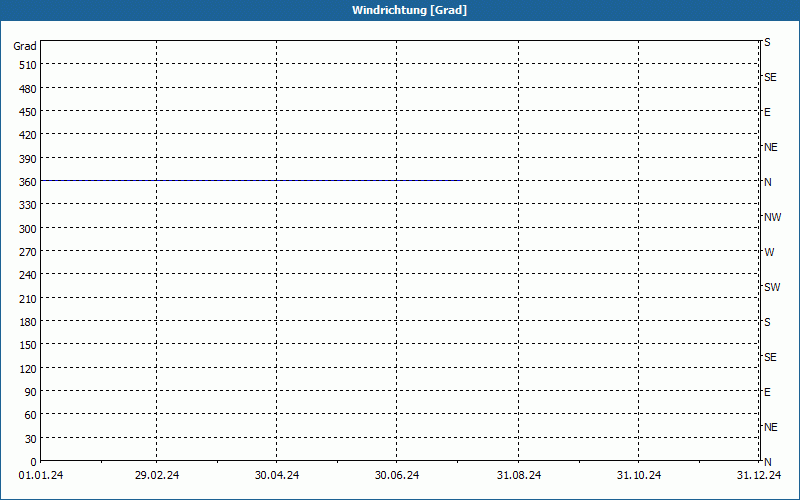Select the 01.01.24 date on the x-axis
This screenshot has width=800, height=500.
point(40,476)
